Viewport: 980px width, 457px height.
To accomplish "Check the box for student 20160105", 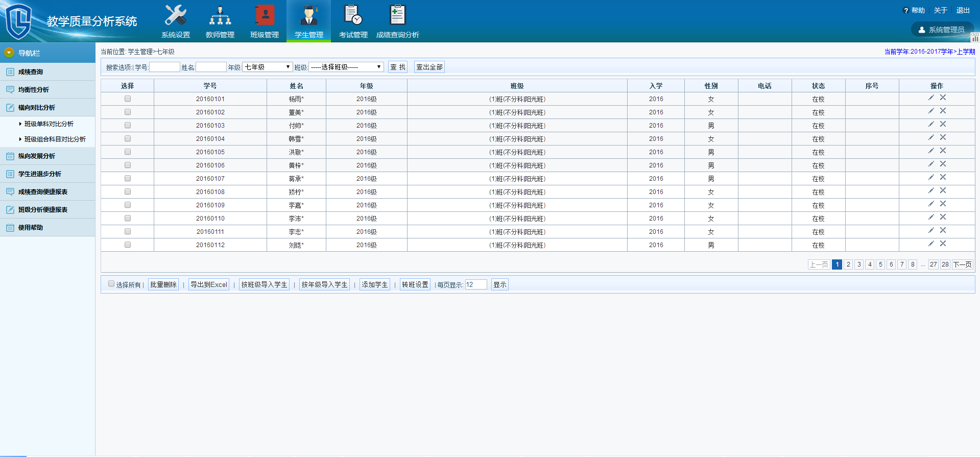I will pos(128,152).
